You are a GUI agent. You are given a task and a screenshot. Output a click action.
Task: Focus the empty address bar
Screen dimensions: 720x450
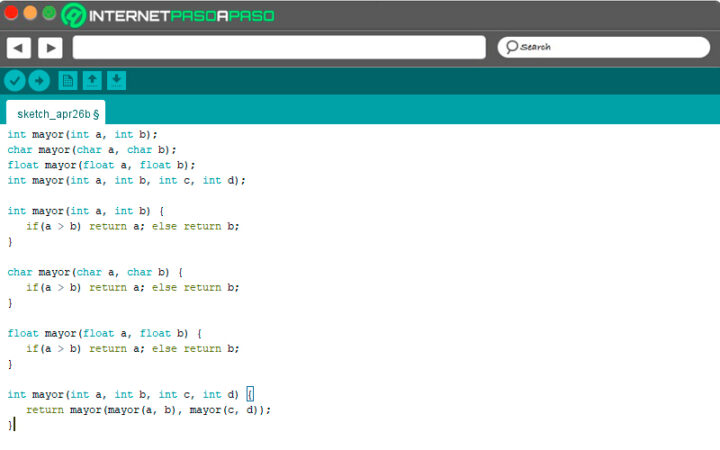[278, 47]
